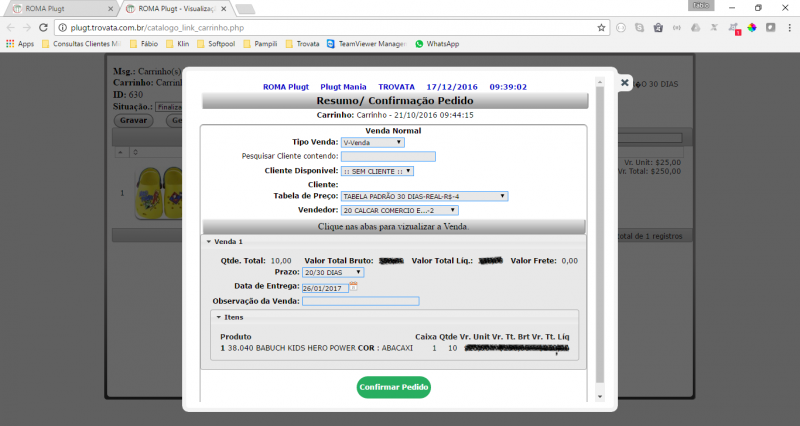Close the order summary modal with X
Screen dimensions: 800x426
click(624, 83)
